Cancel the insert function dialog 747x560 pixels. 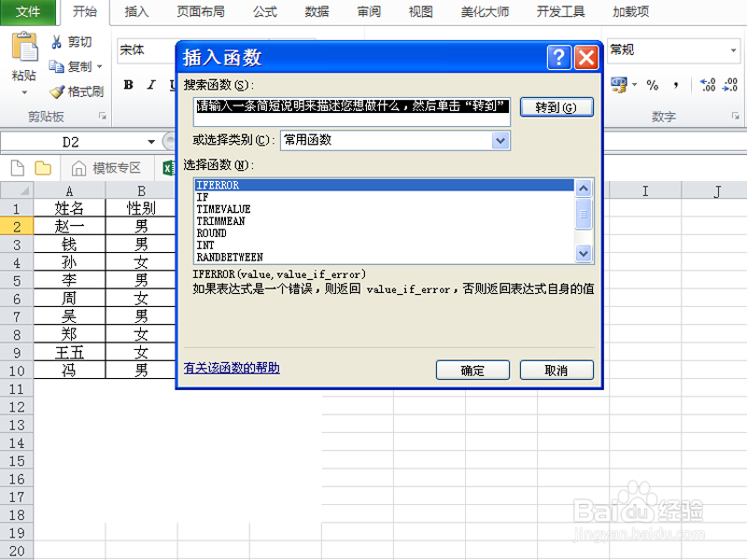(x=557, y=370)
